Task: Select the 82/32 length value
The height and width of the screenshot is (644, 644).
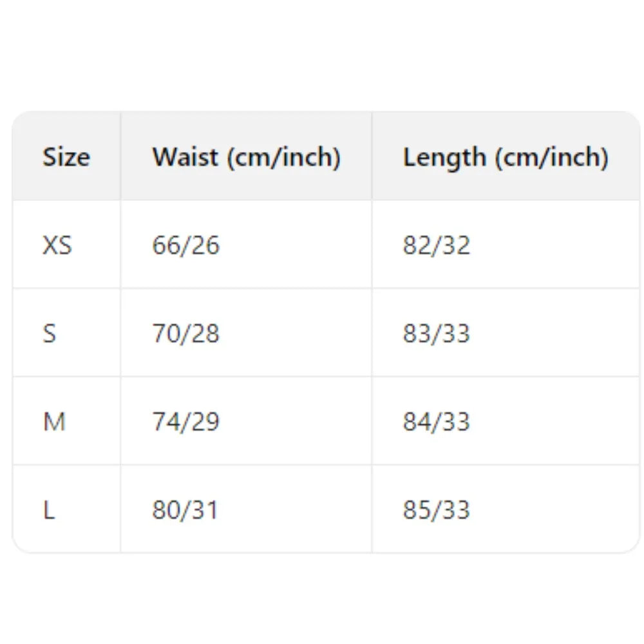Action: point(437,245)
